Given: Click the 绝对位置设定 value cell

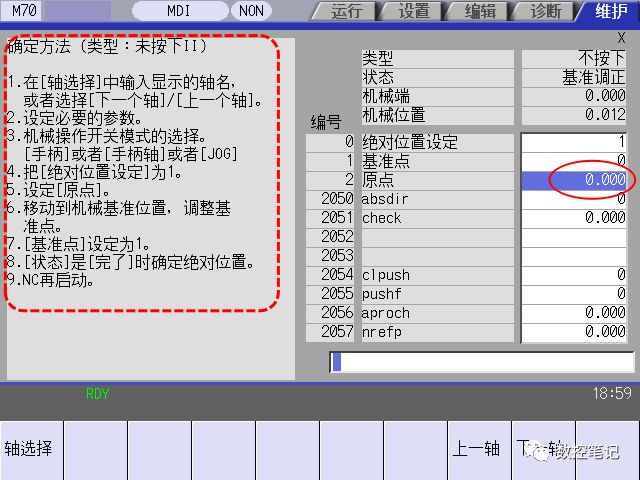Looking at the screenshot, I should pos(575,142).
